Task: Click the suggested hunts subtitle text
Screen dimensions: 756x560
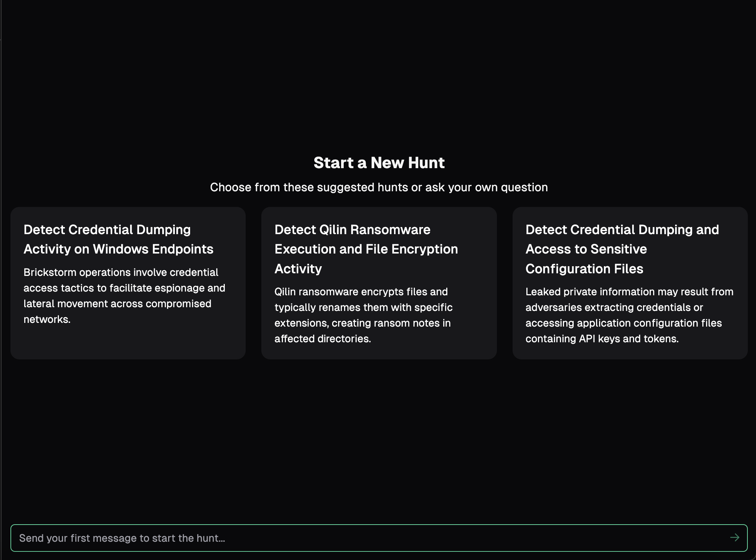Action: click(x=379, y=187)
